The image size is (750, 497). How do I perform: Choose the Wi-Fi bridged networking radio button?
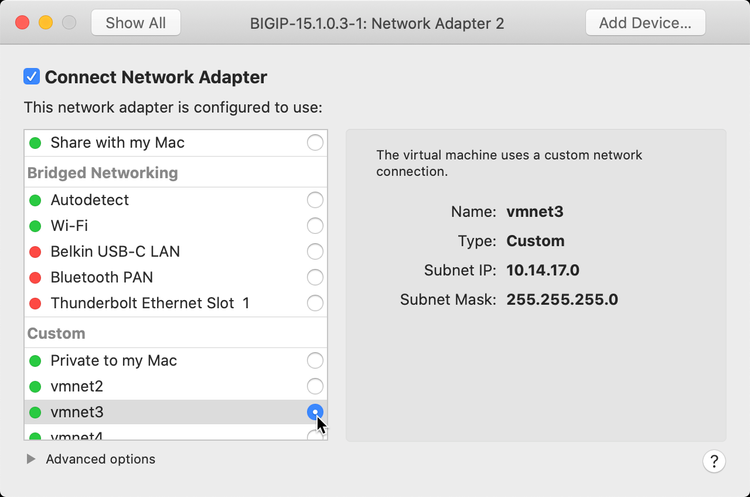tap(315, 226)
